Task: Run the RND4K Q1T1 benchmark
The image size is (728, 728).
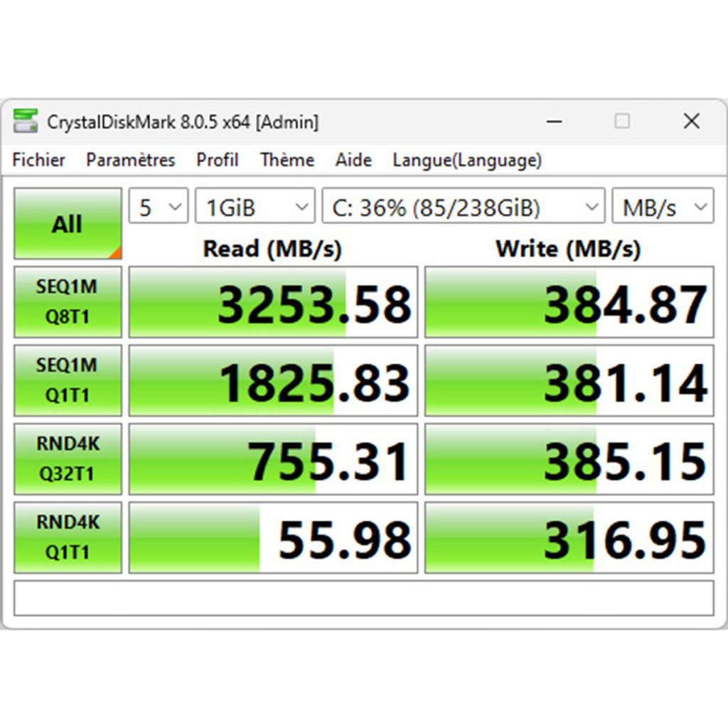Action: point(68,537)
